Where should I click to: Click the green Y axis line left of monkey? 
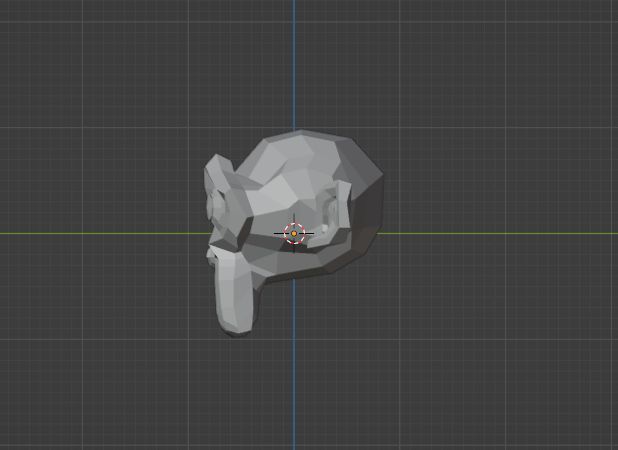(x=100, y=233)
